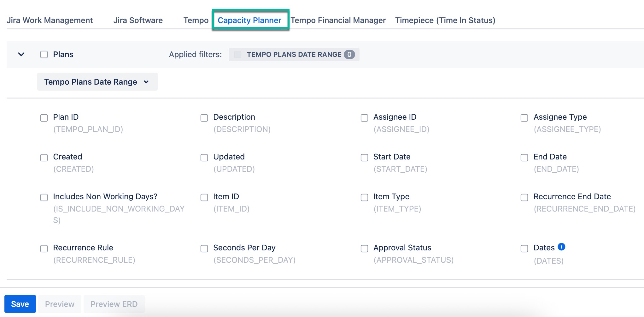
Task: Collapse the Plans section chevron
Action: click(21, 54)
